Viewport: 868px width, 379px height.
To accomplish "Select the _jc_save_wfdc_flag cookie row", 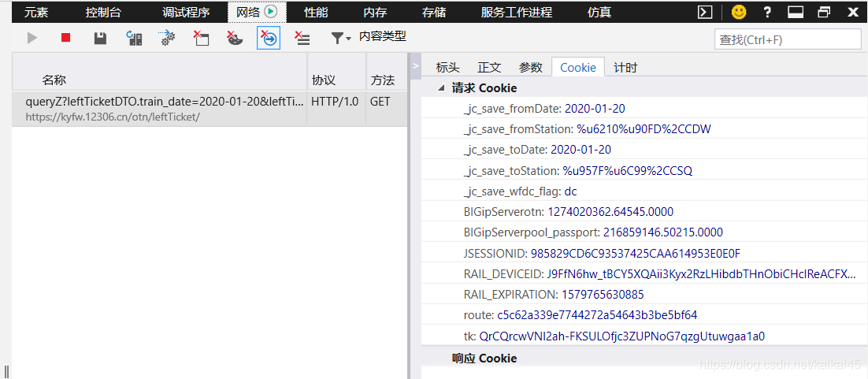I will point(644,191).
